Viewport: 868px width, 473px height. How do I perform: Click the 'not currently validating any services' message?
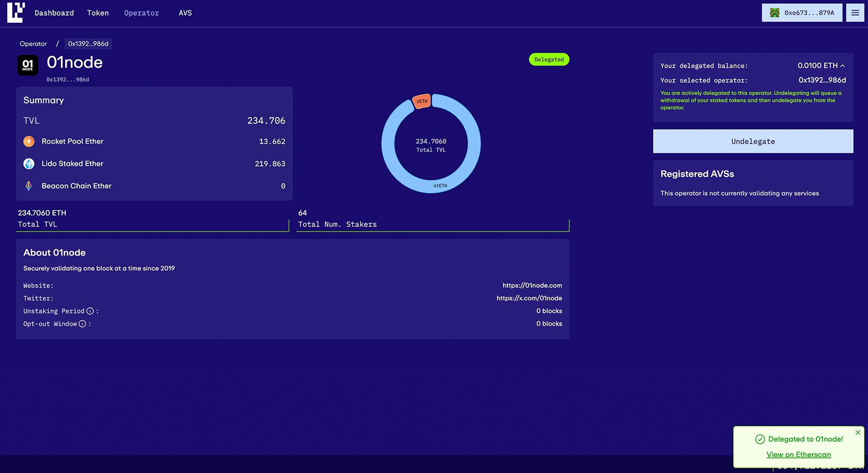pos(739,193)
